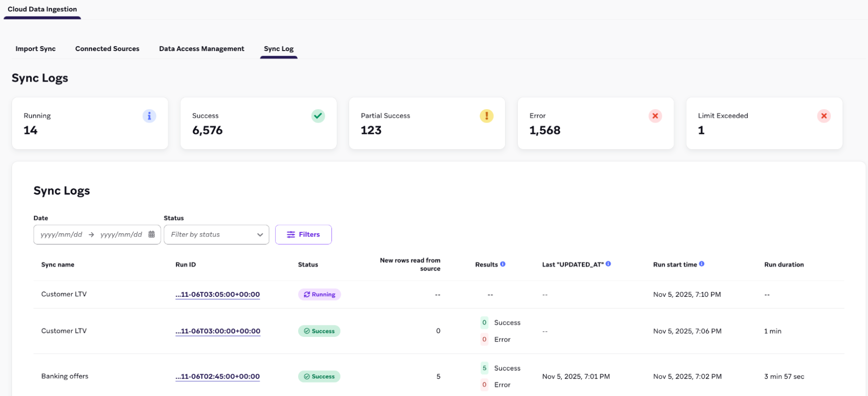The width and height of the screenshot is (868, 396).
Task: Click the Status dropdown chevron arrow
Action: 260,235
